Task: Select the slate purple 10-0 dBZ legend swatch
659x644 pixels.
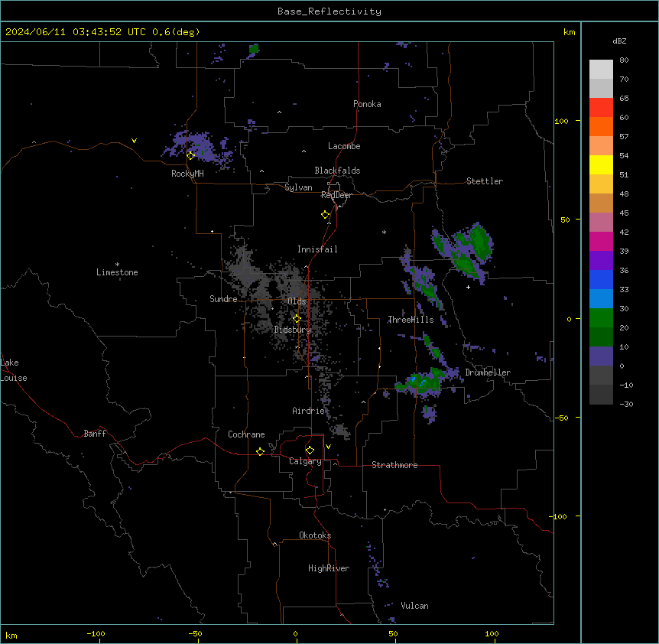Action: (601, 356)
